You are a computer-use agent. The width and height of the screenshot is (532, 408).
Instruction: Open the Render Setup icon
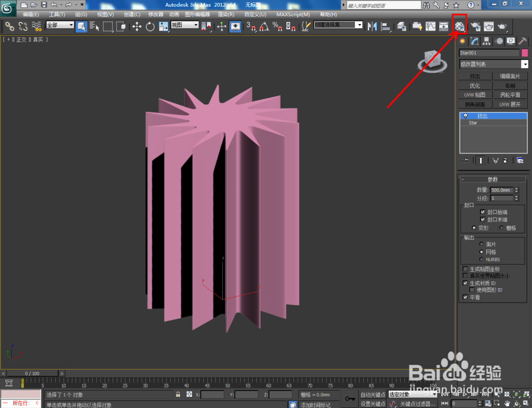click(x=475, y=26)
